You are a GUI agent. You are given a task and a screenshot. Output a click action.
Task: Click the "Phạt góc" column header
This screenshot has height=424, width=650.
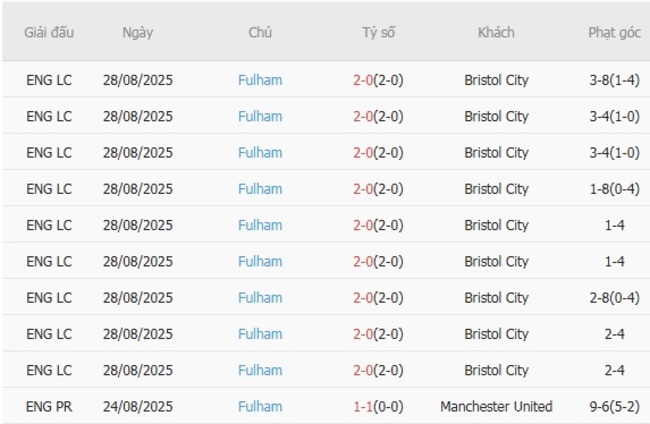tap(614, 32)
